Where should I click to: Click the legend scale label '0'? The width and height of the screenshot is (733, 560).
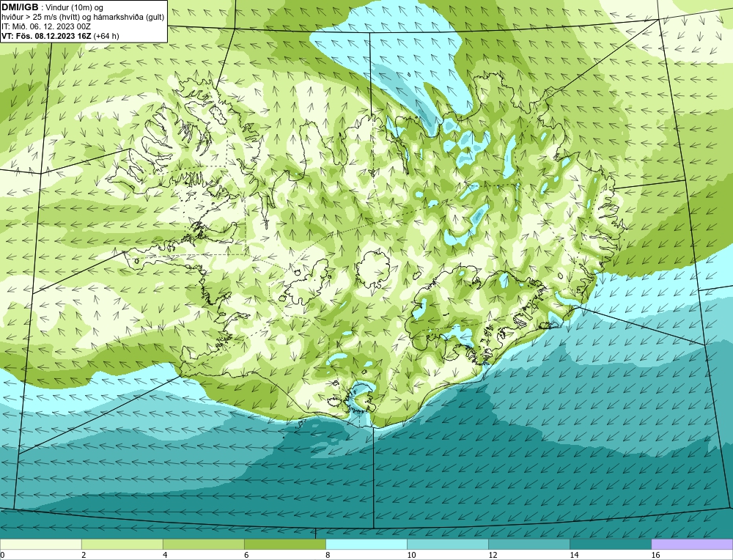point(2,555)
